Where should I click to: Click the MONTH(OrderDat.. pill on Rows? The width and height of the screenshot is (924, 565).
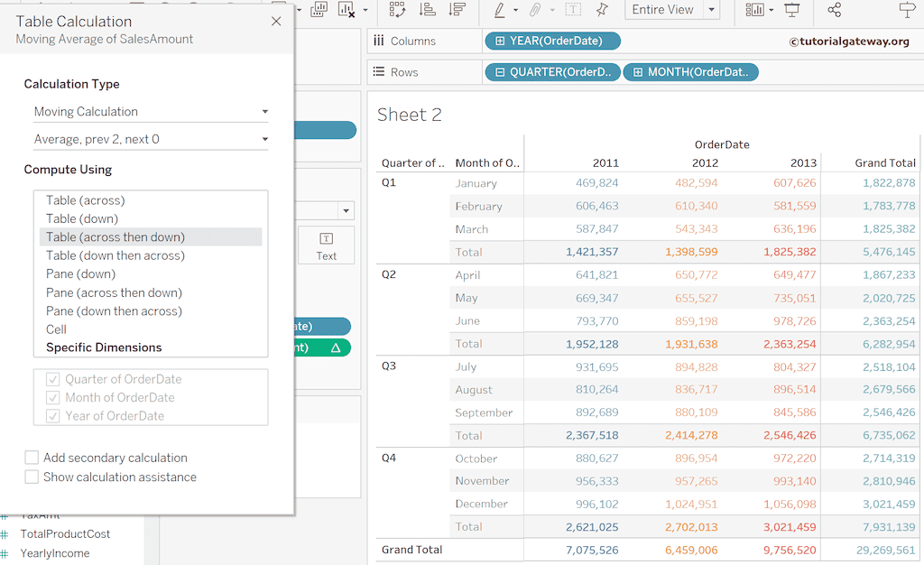690,72
